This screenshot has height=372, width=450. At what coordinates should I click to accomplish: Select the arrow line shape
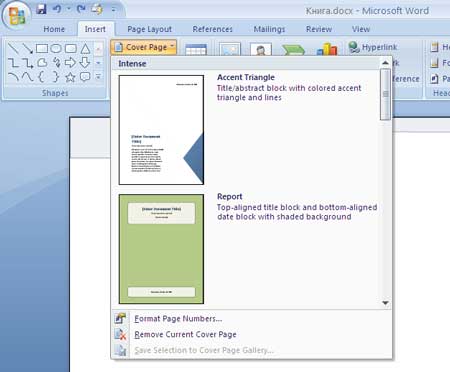[x=27, y=49]
